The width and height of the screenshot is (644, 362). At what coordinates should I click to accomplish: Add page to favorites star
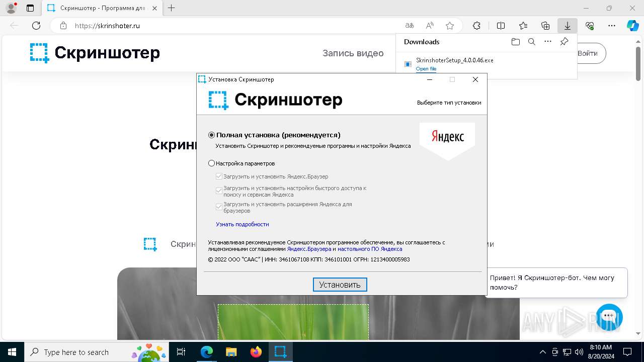pos(450,26)
